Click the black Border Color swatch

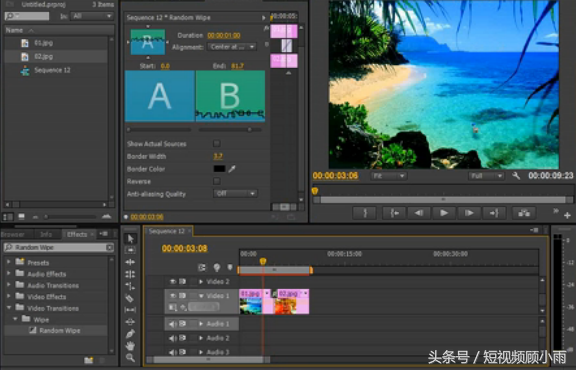[219, 169]
